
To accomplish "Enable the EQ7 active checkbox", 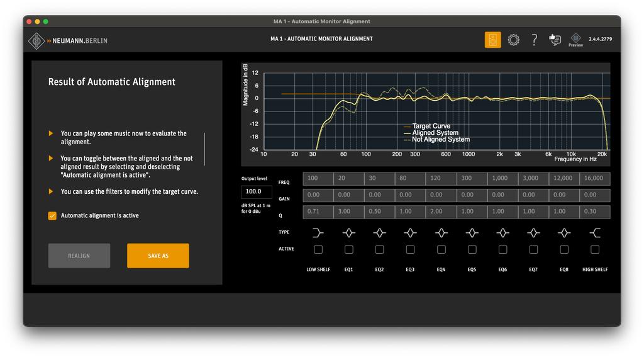I will click(533, 249).
